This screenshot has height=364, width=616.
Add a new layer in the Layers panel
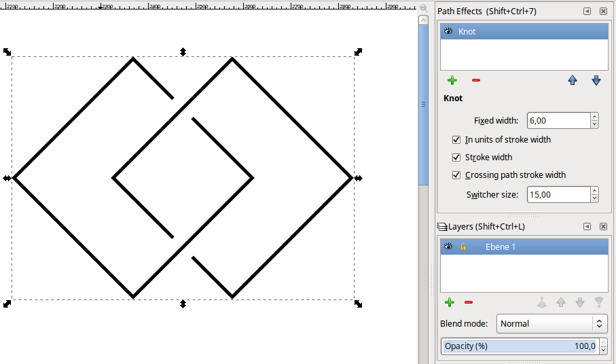point(449,302)
